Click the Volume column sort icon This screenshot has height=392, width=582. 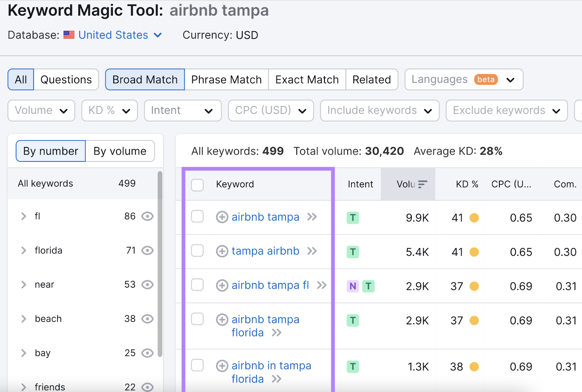(422, 184)
